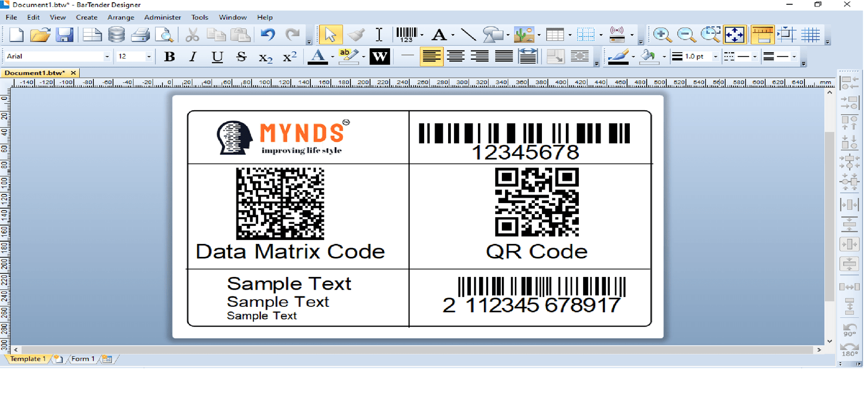Select the line drawing tool

(468, 35)
